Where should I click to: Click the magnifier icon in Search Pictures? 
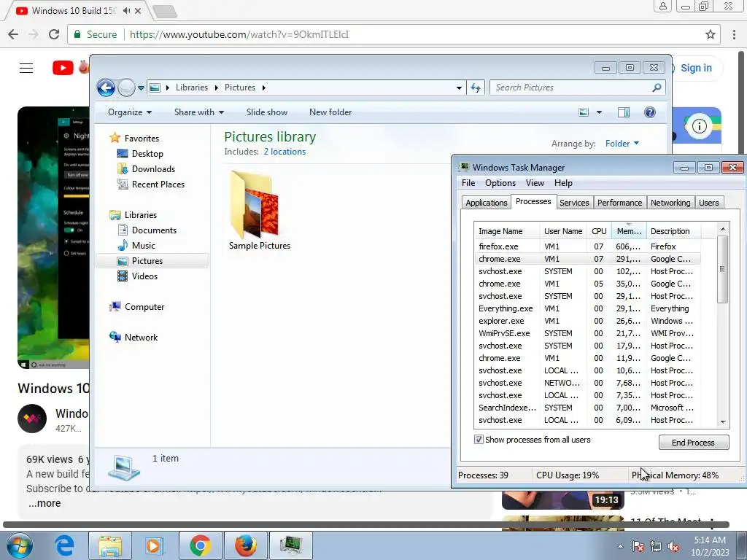pos(657,87)
